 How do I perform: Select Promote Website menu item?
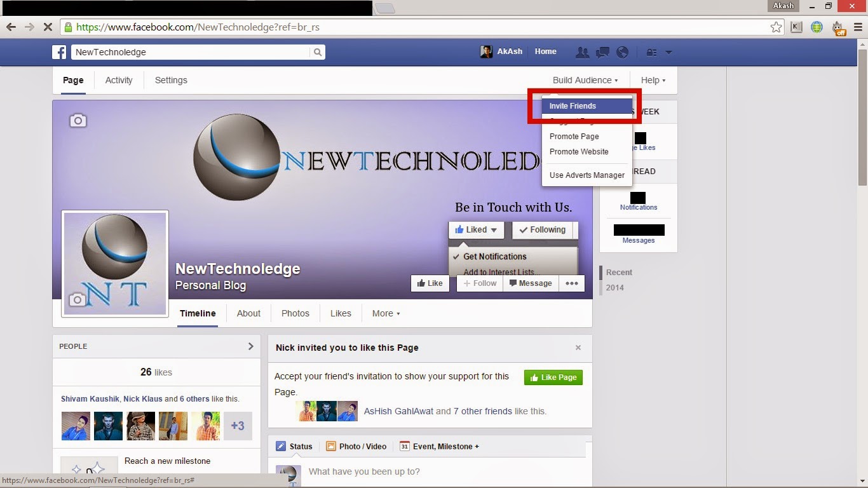tap(587, 152)
